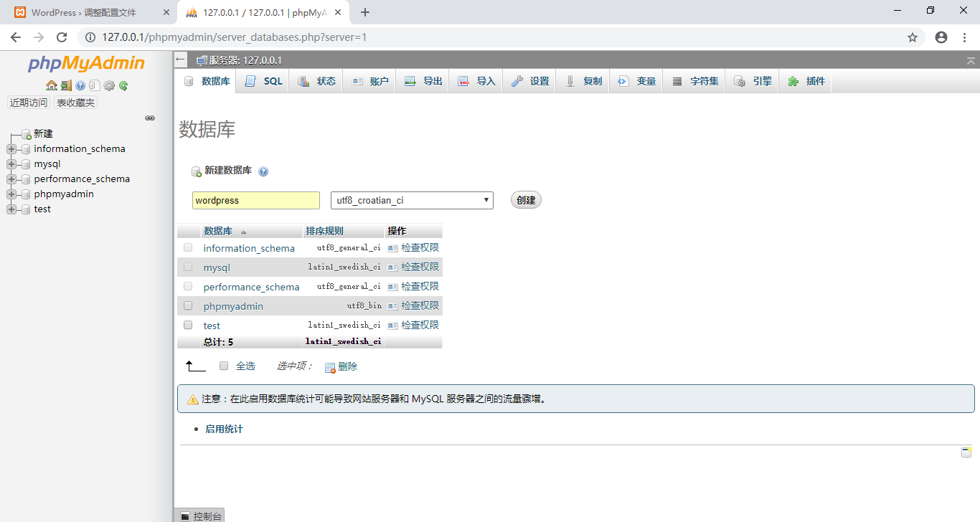Open the 设置 settings tab
The width and height of the screenshot is (980, 522).
pyautogui.click(x=530, y=82)
